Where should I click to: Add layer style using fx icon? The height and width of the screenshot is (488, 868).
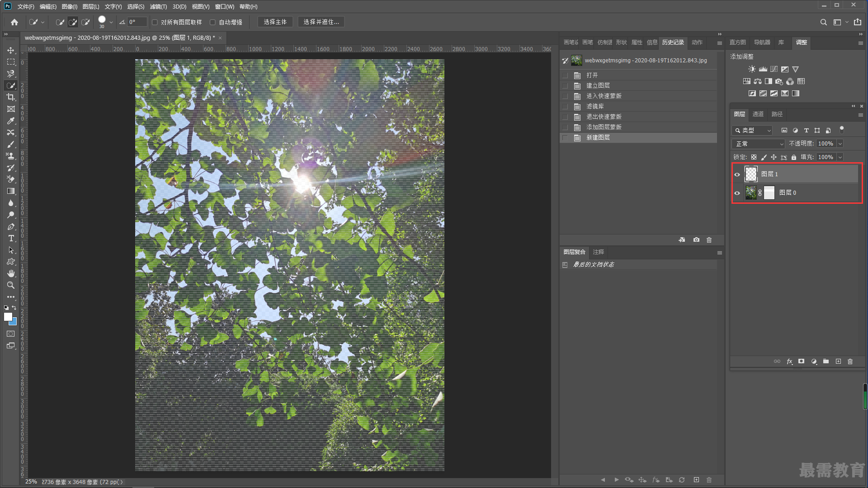tap(789, 361)
